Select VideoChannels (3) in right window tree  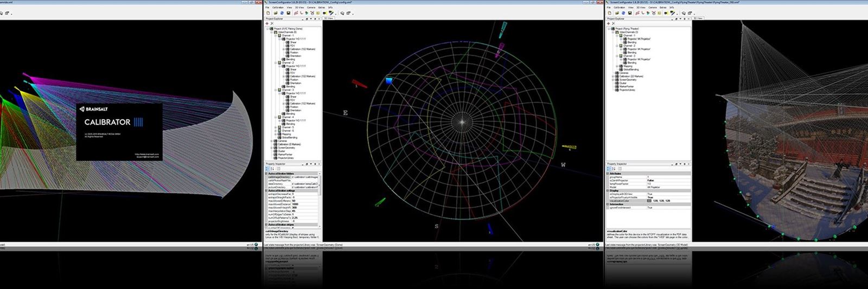click(x=629, y=32)
